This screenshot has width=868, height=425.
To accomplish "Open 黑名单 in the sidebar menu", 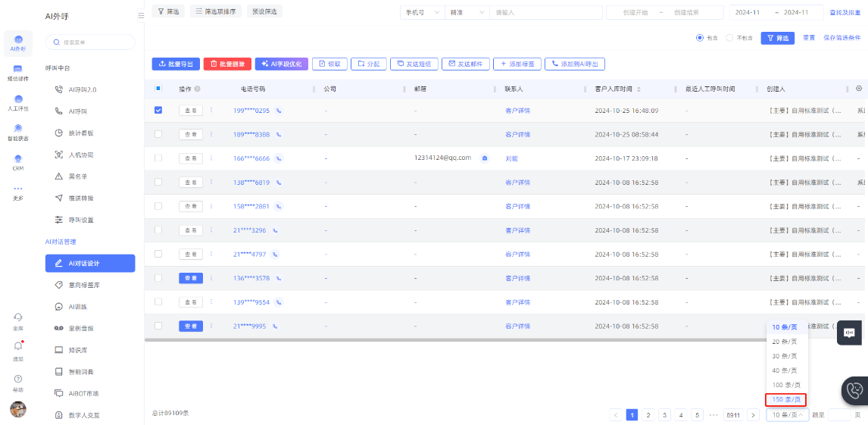I will 80,176.
